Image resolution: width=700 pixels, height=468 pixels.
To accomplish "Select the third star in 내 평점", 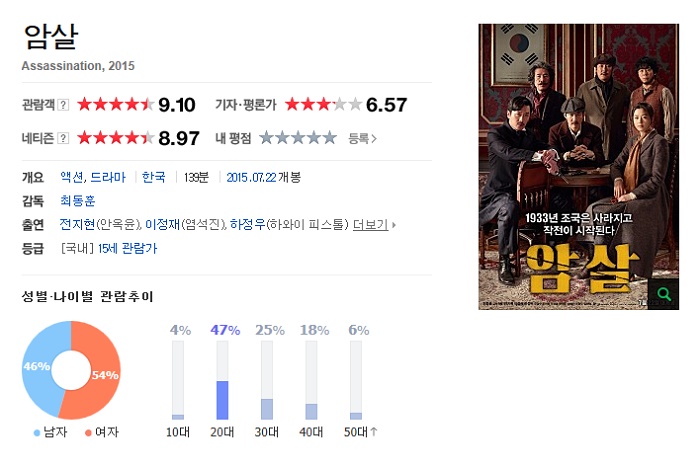I will coord(298,138).
